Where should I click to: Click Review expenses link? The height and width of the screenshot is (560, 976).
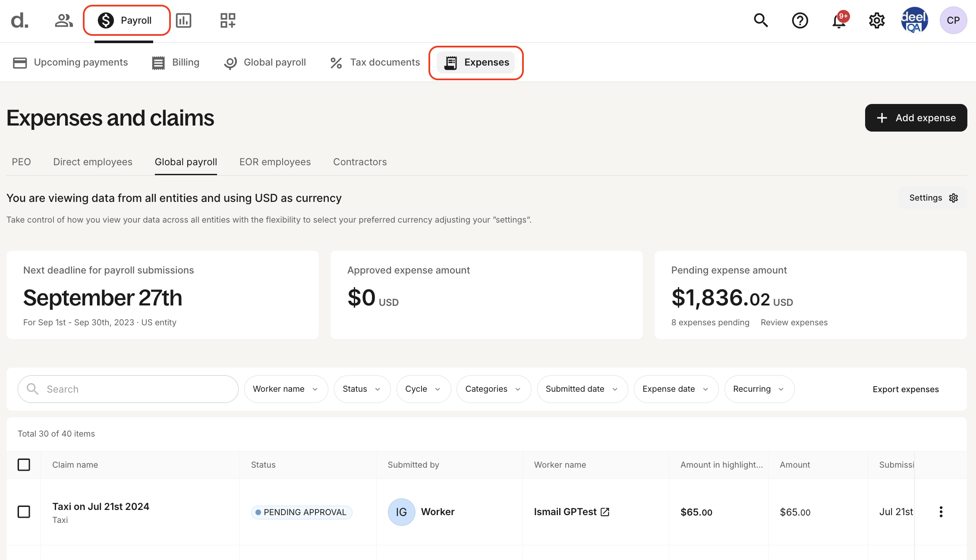tap(794, 322)
